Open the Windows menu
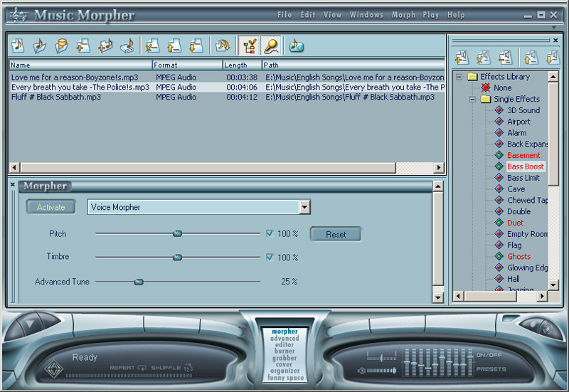 click(366, 15)
